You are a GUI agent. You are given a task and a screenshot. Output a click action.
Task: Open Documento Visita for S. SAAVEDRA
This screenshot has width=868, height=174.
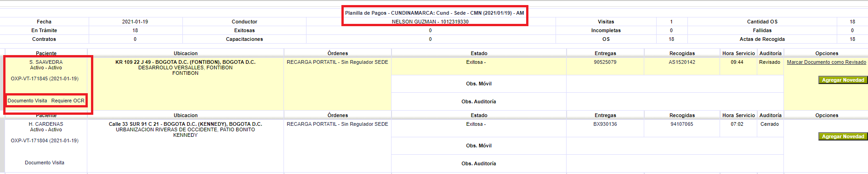[x=27, y=101]
